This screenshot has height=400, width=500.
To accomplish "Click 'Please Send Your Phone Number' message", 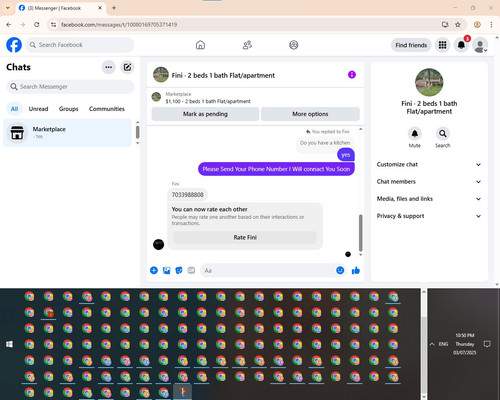I will [x=276, y=169].
